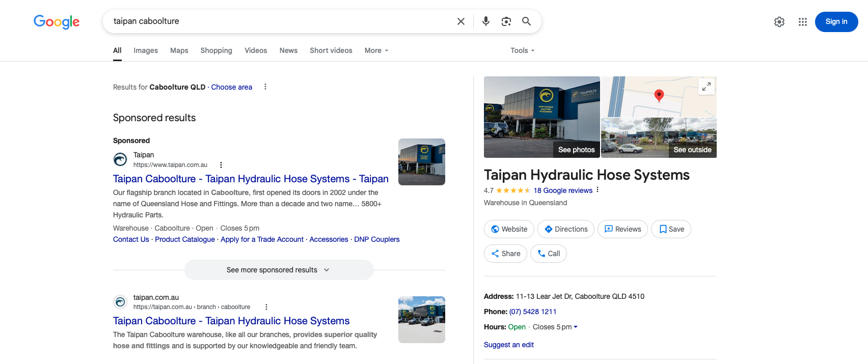
Task: Click the Taipan Hydraulic Hose Systems panel heading
Action: [587, 175]
